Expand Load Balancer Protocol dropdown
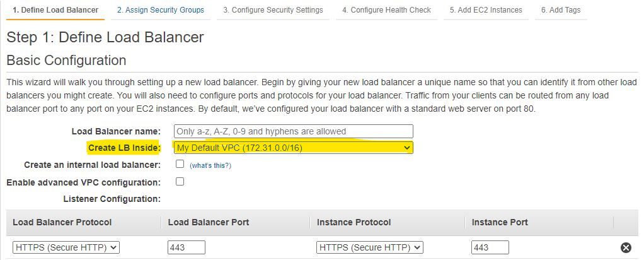The width and height of the screenshot is (644, 260). pyautogui.click(x=66, y=248)
